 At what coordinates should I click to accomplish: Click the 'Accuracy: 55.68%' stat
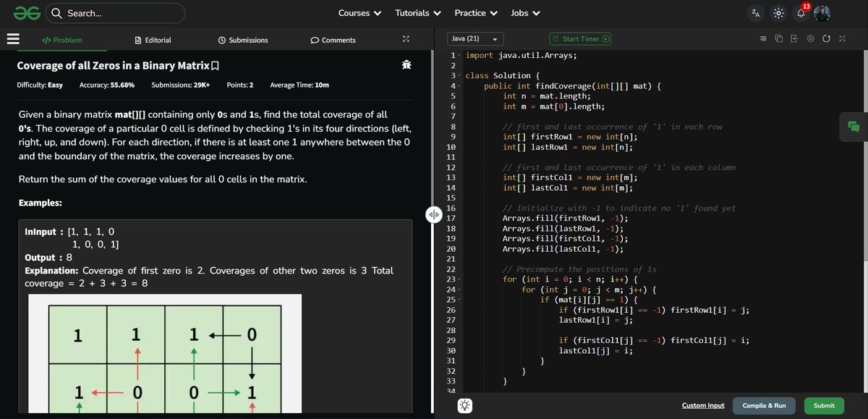tap(107, 85)
